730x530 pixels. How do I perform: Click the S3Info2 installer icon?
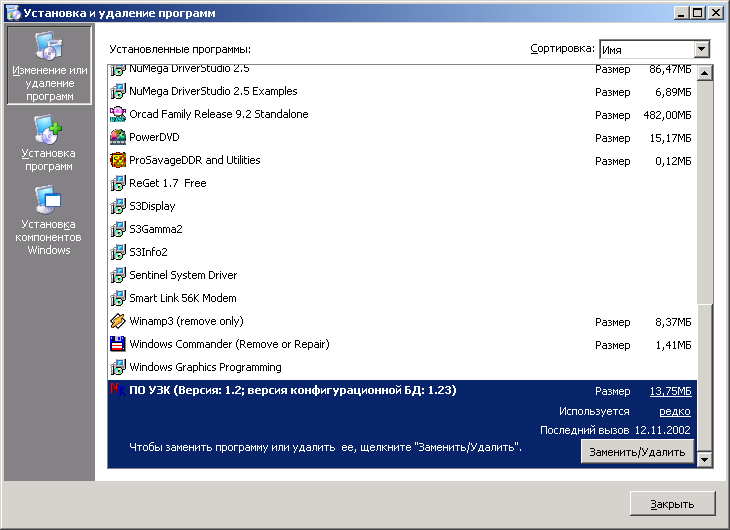118,252
